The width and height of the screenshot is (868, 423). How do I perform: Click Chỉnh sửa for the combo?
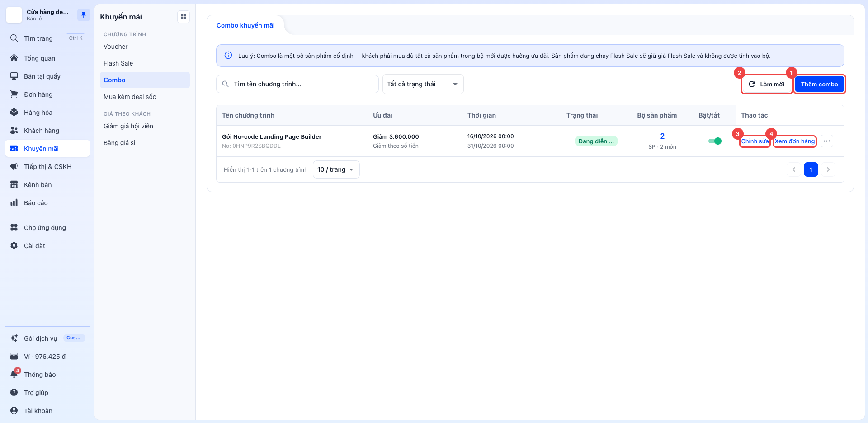click(x=755, y=141)
